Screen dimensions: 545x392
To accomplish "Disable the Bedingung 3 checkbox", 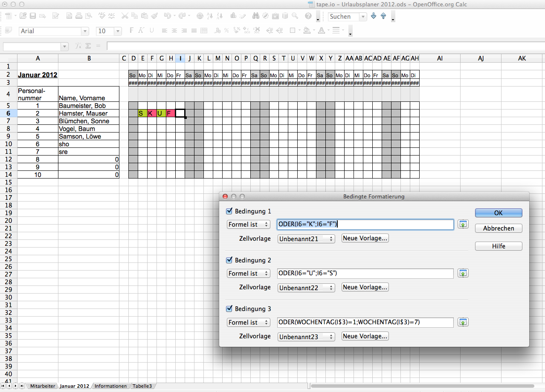I will tap(229, 308).
